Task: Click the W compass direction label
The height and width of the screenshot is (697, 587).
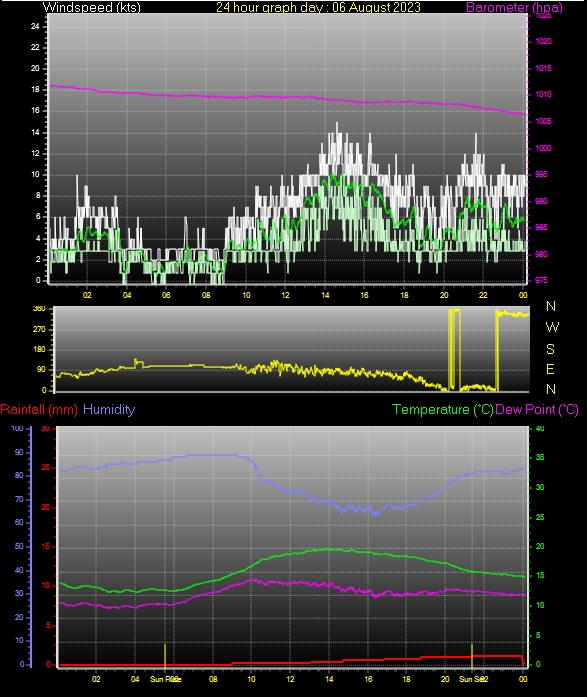Action: (x=552, y=327)
